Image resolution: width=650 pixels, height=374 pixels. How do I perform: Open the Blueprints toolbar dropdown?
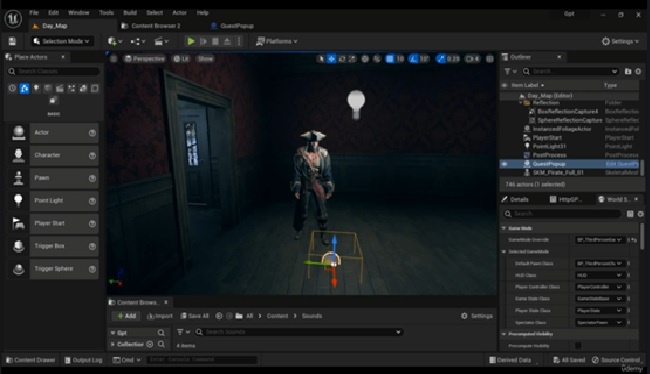click(x=138, y=41)
